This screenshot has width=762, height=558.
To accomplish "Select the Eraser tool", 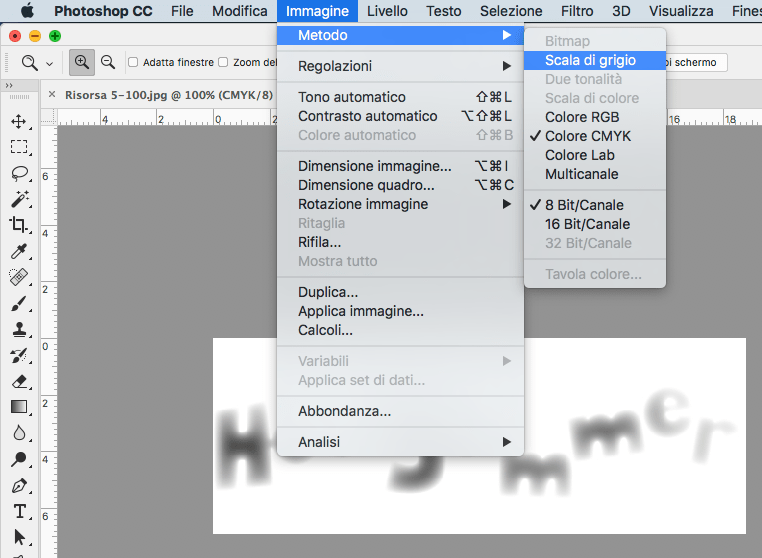I will coord(19,382).
